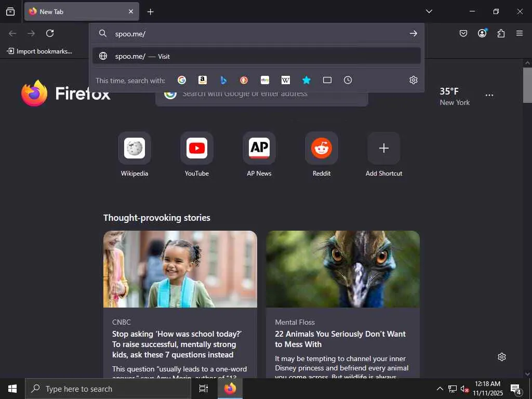Search history using the clock icon
Viewport: 532px width, 399px height.
pos(348,80)
